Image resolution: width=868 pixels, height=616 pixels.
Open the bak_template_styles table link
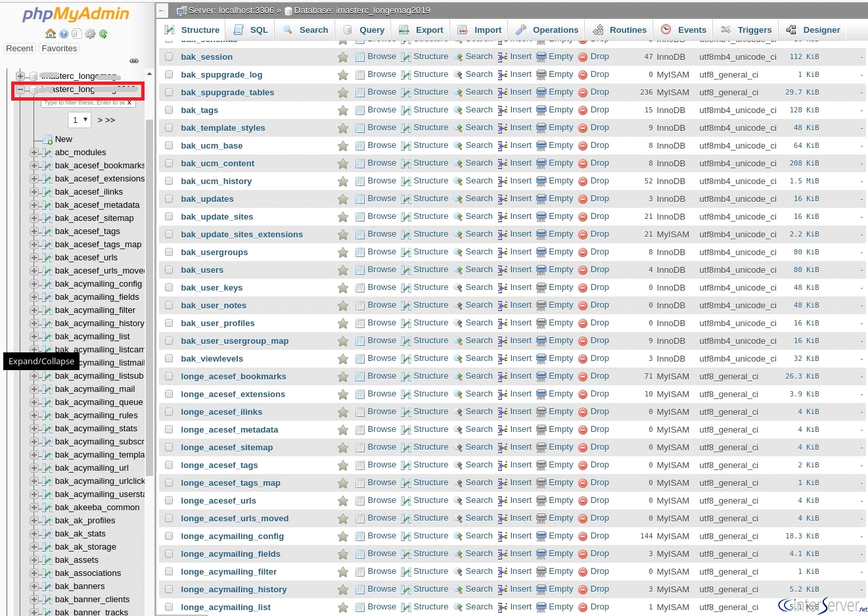coord(223,128)
